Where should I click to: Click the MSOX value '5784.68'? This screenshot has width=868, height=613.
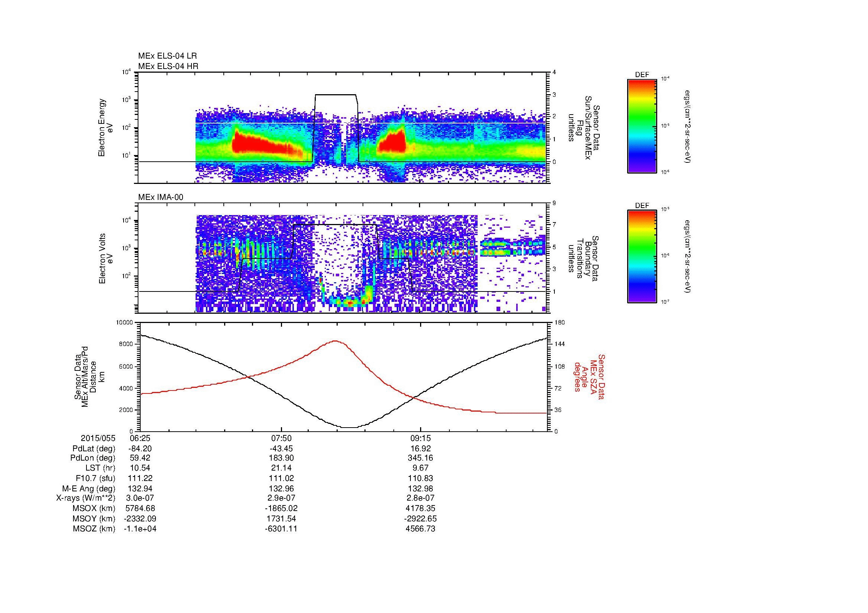(140, 508)
